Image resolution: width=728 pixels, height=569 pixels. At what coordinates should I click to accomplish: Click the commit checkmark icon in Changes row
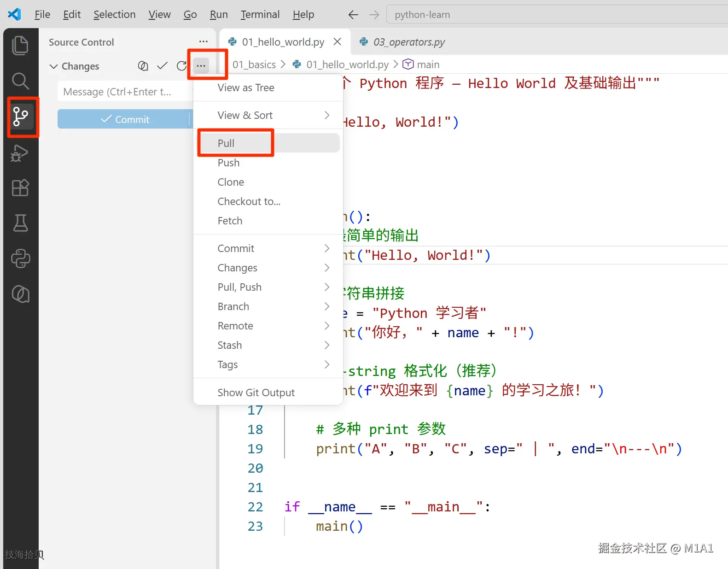pos(162,66)
